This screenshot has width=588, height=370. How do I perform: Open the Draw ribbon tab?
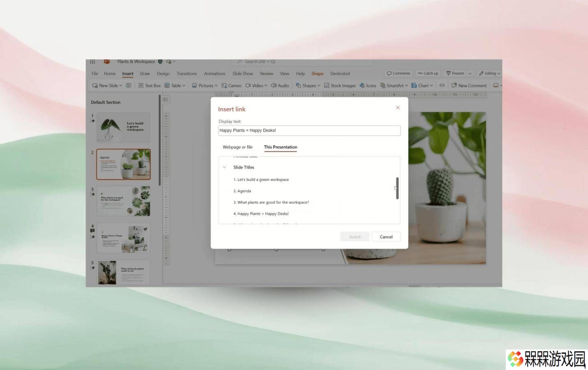click(x=145, y=74)
